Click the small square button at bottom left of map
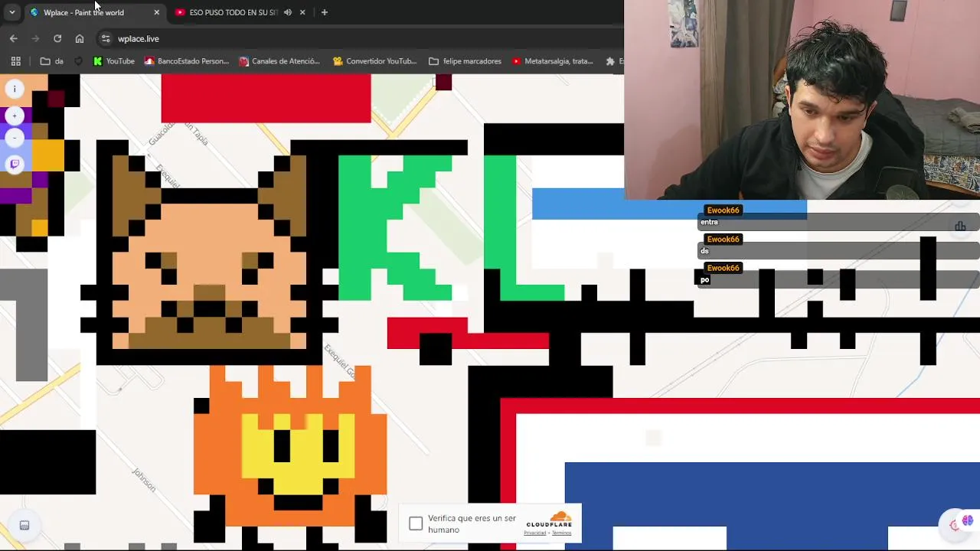The width and height of the screenshot is (980, 551). 24,525
